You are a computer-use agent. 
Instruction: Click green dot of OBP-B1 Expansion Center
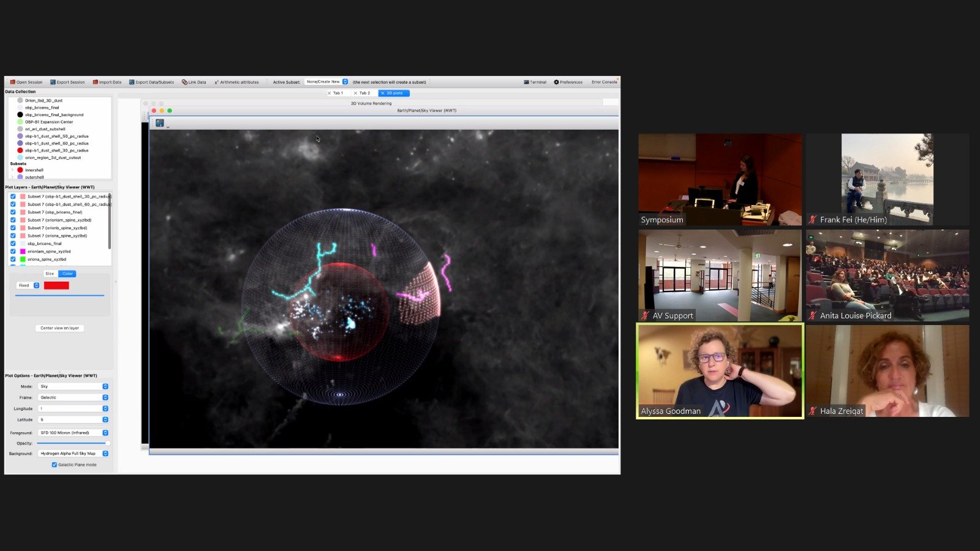[x=20, y=122]
